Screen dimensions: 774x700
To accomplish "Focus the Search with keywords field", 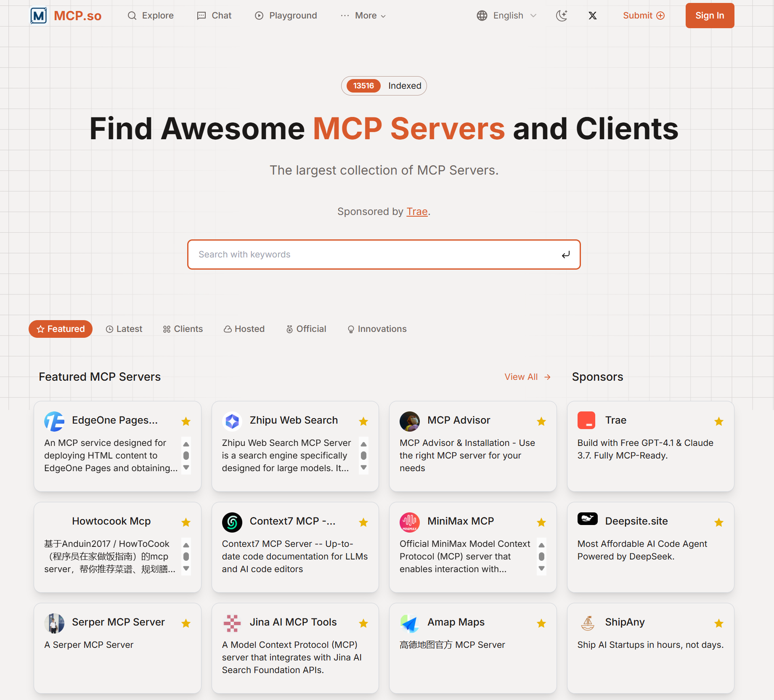I will (384, 255).
